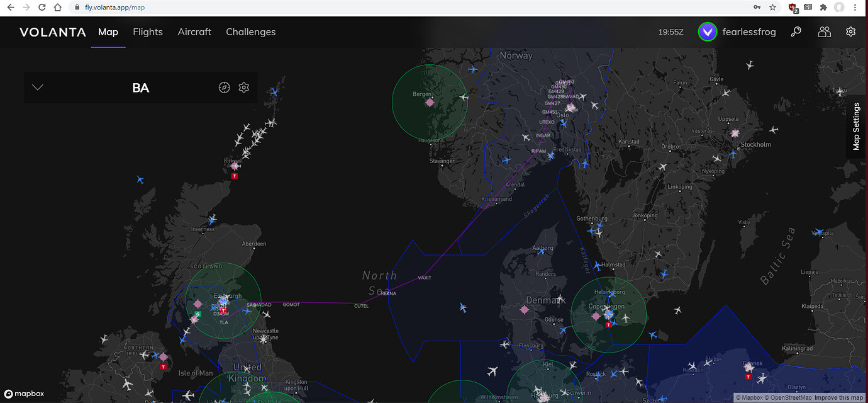Collapse the BA search panel via chevron
The width and height of the screenshot is (868, 403).
click(37, 88)
